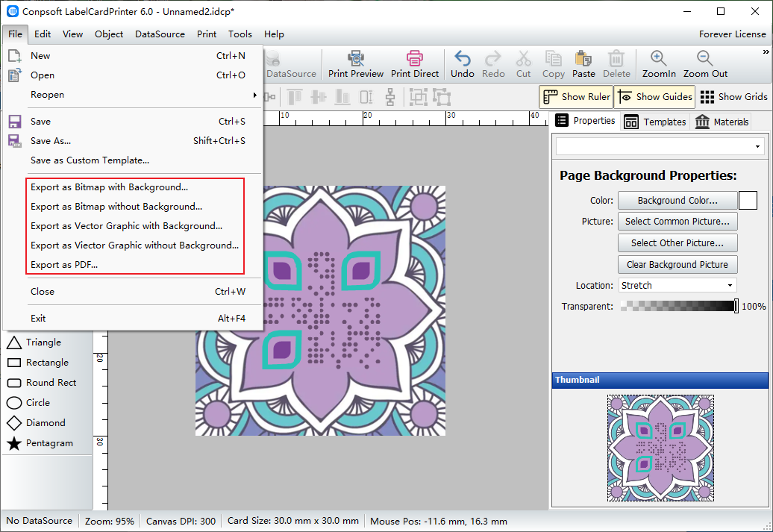
Task: Click the Background Color button
Action: click(677, 201)
